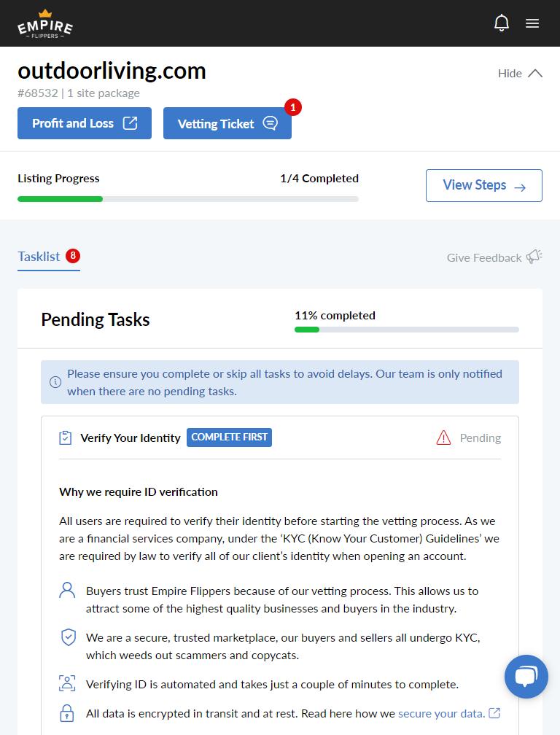Open the live chat widget
The height and width of the screenshot is (735, 560).
[526, 677]
